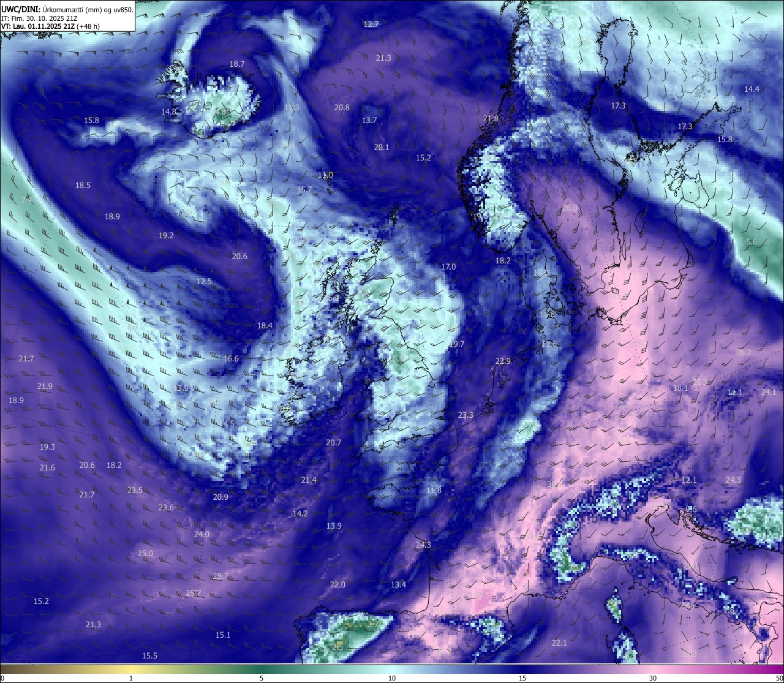Image resolution: width=784 pixels, height=683 pixels.
Task: Click the 12.7 value at the top
Action: point(371,24)
